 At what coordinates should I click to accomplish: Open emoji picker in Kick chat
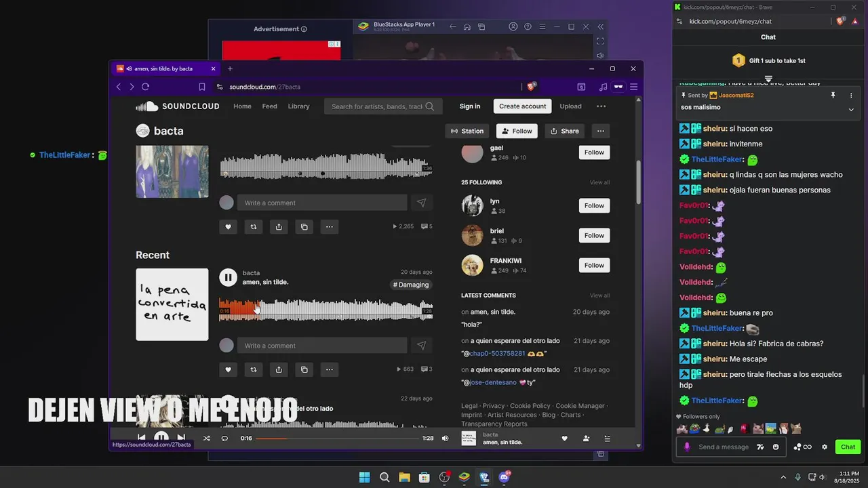coord(776,447)
